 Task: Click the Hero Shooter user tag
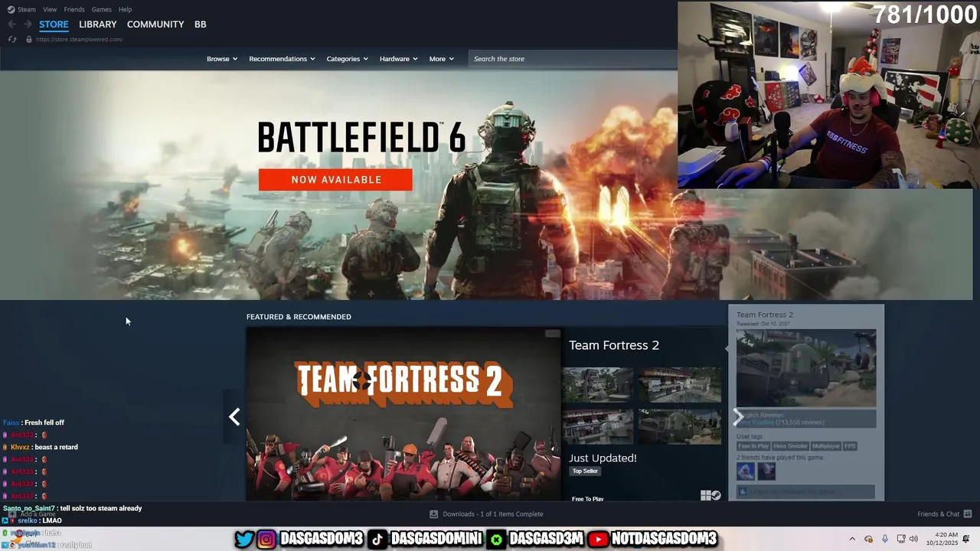(x=790, y=446)
